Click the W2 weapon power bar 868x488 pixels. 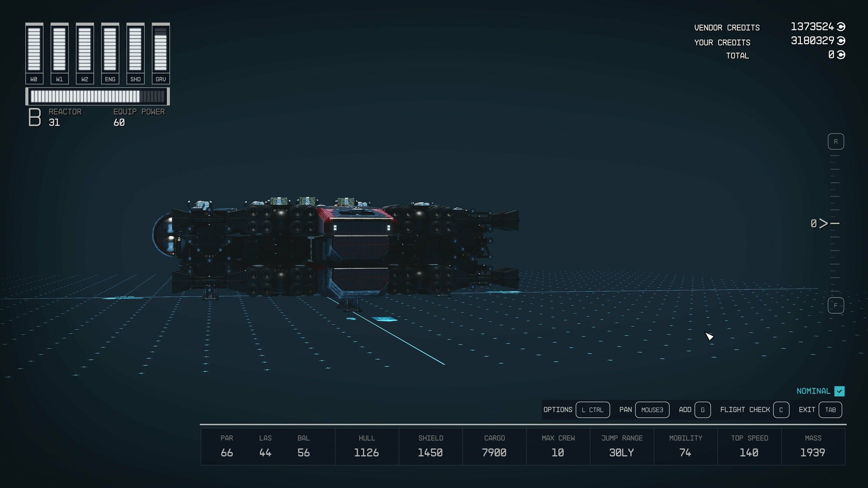(x=85, y=53)
